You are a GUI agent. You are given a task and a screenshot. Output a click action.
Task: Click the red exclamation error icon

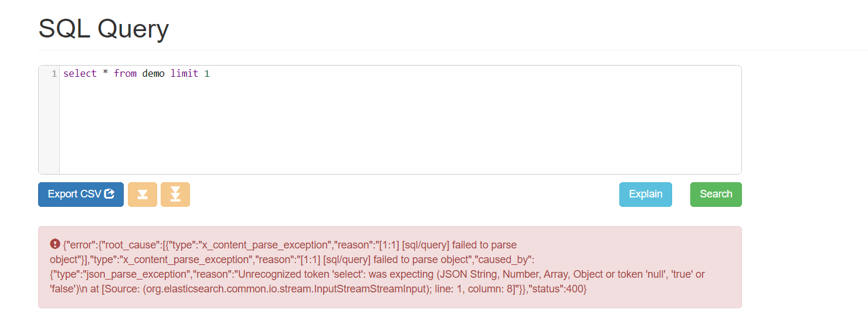(x=55, y=244)
